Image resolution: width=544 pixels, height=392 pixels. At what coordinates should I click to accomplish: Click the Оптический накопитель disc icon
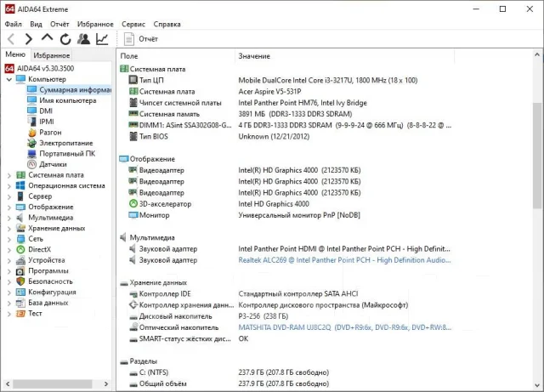[133, 327]
